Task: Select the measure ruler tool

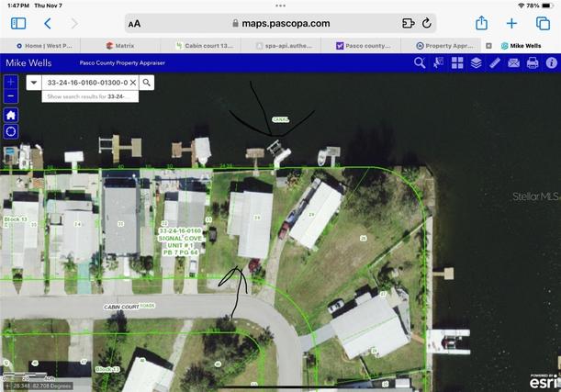Action: 495,62
